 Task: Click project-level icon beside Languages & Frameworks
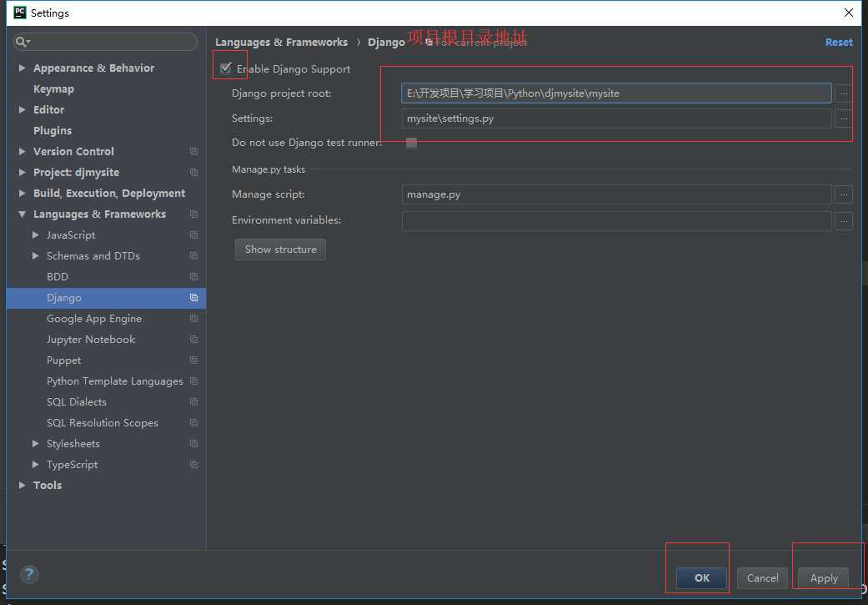click(193, 214)
